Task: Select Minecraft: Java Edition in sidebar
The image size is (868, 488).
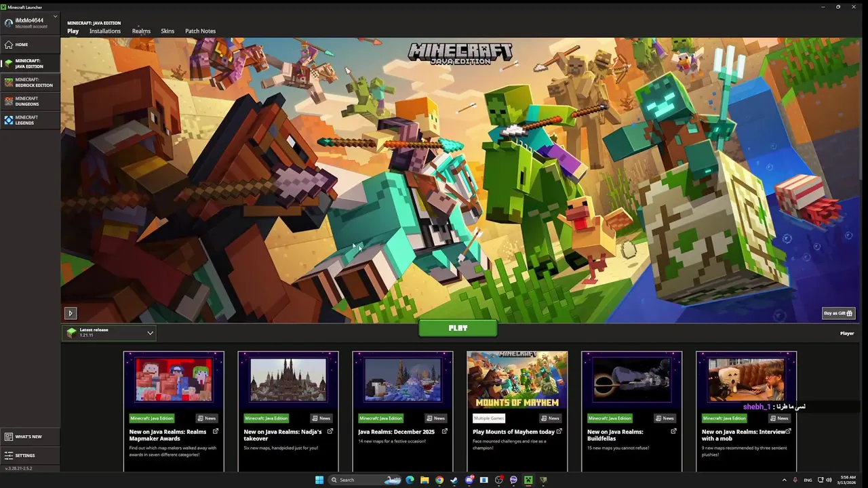Action: click(30, 64)
